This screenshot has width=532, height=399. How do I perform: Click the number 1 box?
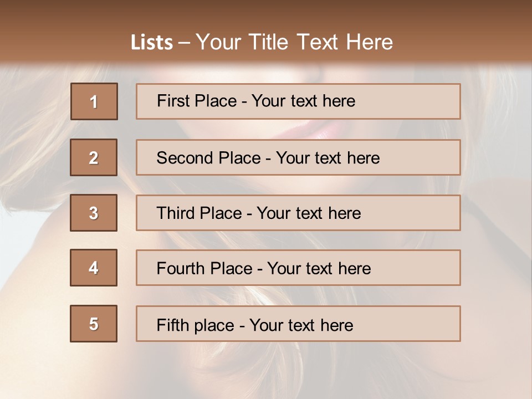pyautogui.click(x=94, y=101)
